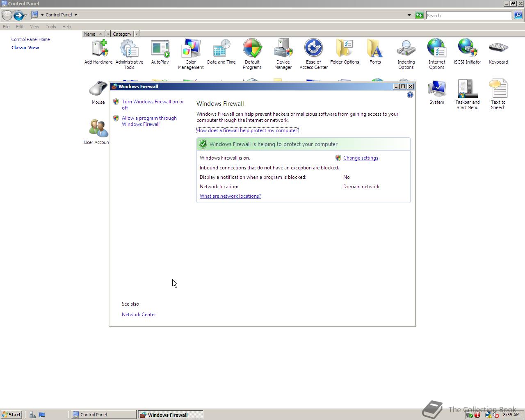Image resolution: width=525 pixels, height=420 pixels.
Task: Open Administrative Tools icon
Action: point(129,55)
